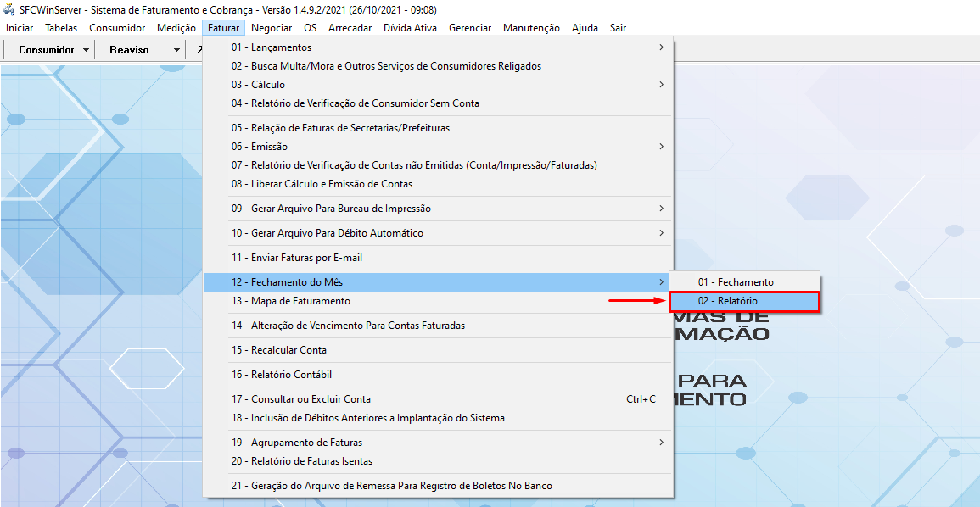Open the Ajuda menu
980x507 pixels.
pyautogui.click(x=585, y=28)
